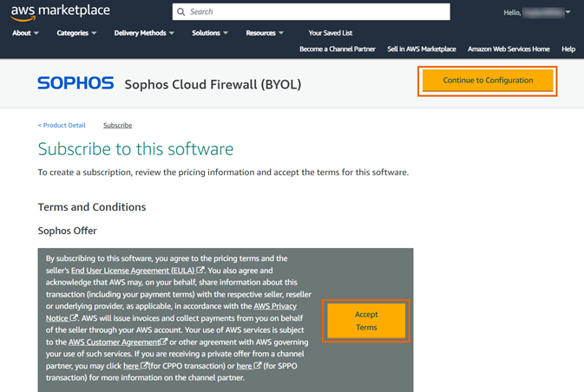Open Your Saved List
The width and height of the screenshot is (584, 392).
(x=330, y=33)
